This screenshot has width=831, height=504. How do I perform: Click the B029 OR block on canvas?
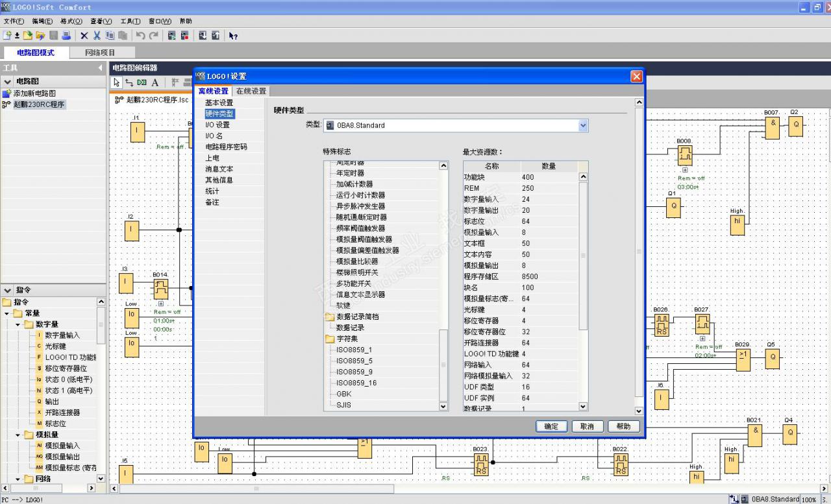coord(742,359)
